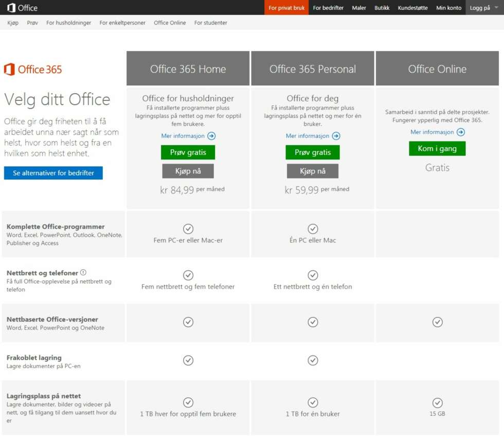Click Prøv gratis for Office 365 Personal
This screenshot has height=440, width=504.
point(313,152)
